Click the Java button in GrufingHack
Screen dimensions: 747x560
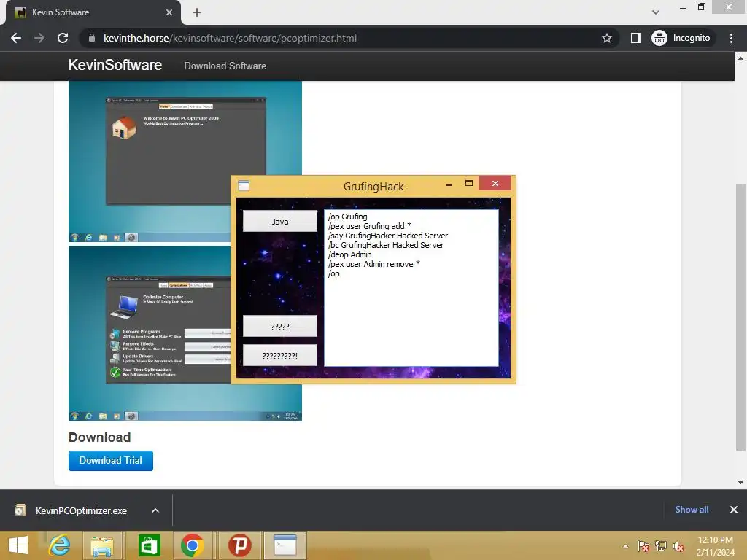[279, 222]
